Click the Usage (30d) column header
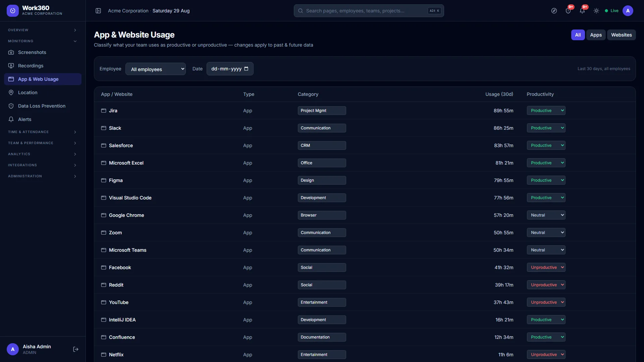Screen dimensions: 644x362 coord(499,94)
